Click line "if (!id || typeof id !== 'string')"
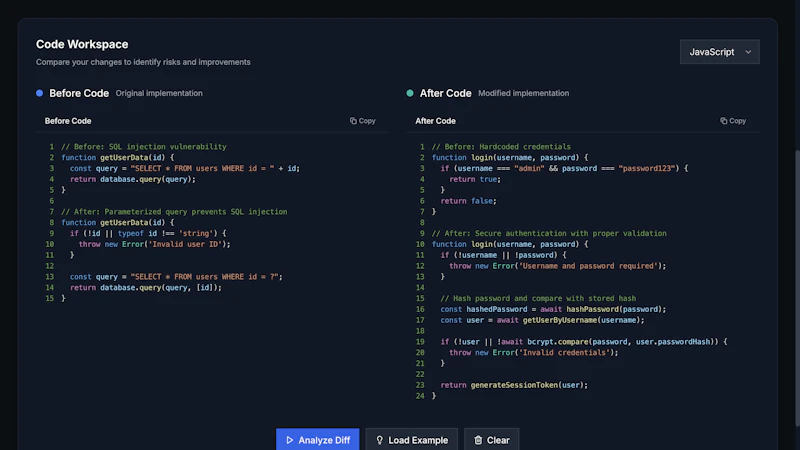The height and width of the screenshot is (450, 800). point(148,234)
